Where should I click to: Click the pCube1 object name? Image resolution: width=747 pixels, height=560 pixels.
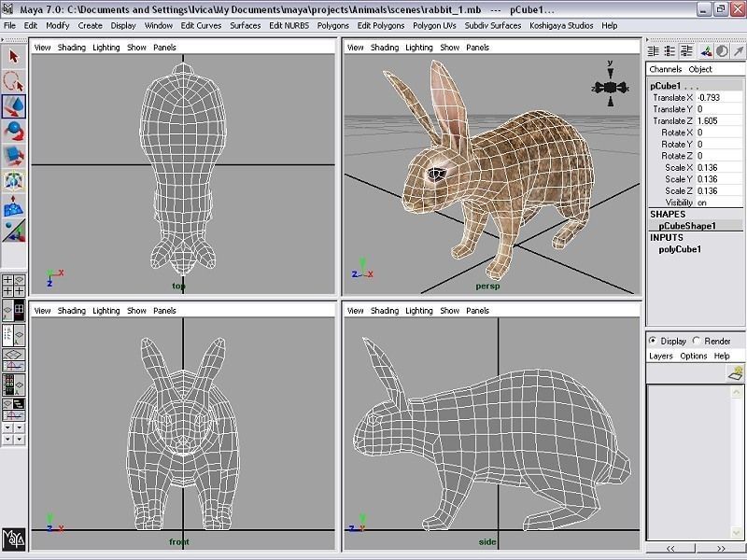click(x=665, y=86)
